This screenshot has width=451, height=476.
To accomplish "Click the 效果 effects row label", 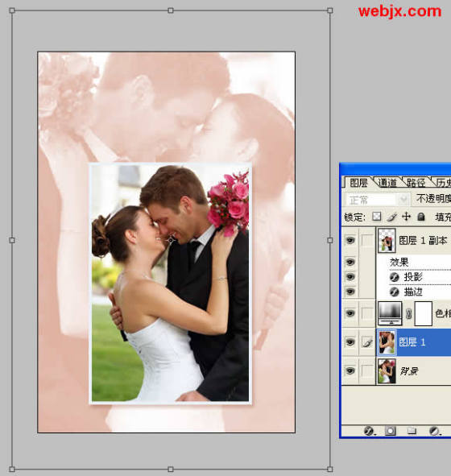I will (x=399, y=262).
